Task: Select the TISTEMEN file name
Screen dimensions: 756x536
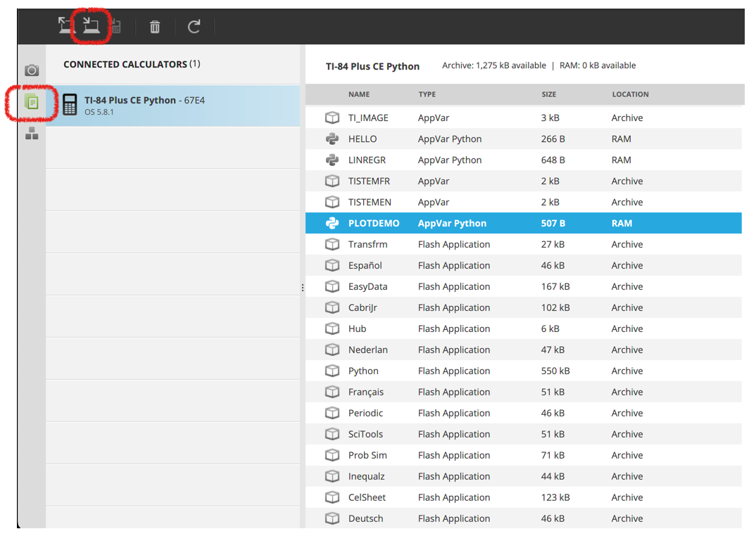Action: (x=370, y=202)
